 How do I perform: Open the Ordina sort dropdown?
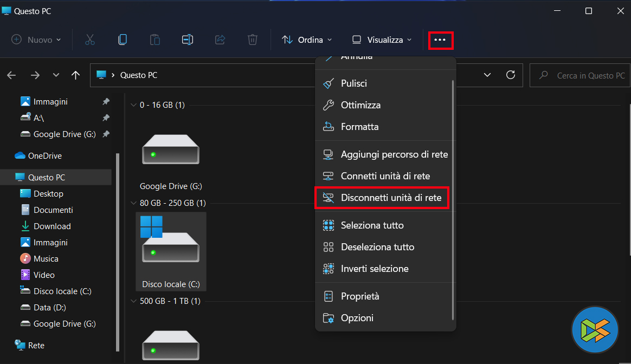pos(307,40)
